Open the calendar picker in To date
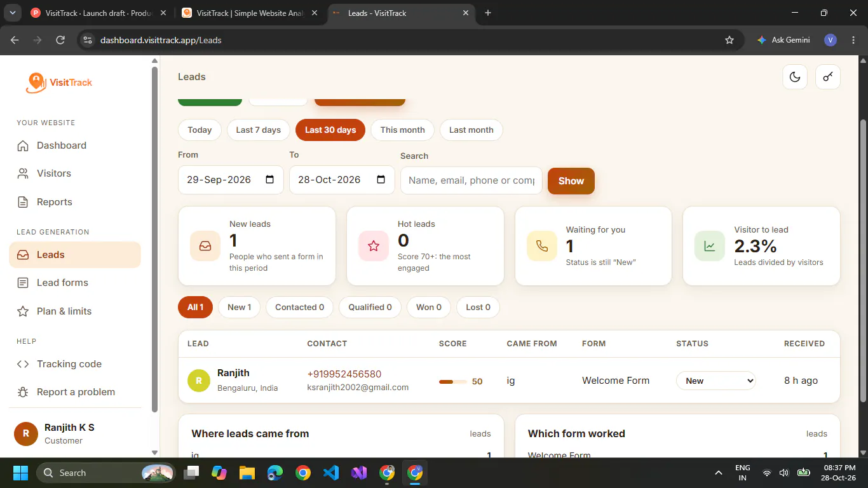868x488 pixels. click(x=381, y=180)
